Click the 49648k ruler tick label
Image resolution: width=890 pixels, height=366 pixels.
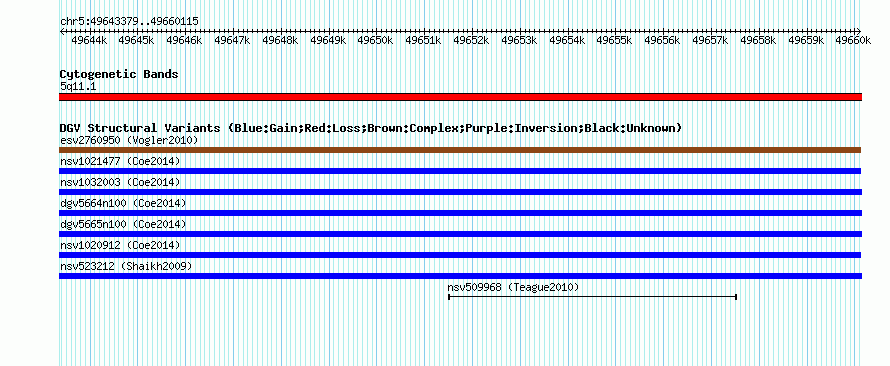click(x=280, y=40)
